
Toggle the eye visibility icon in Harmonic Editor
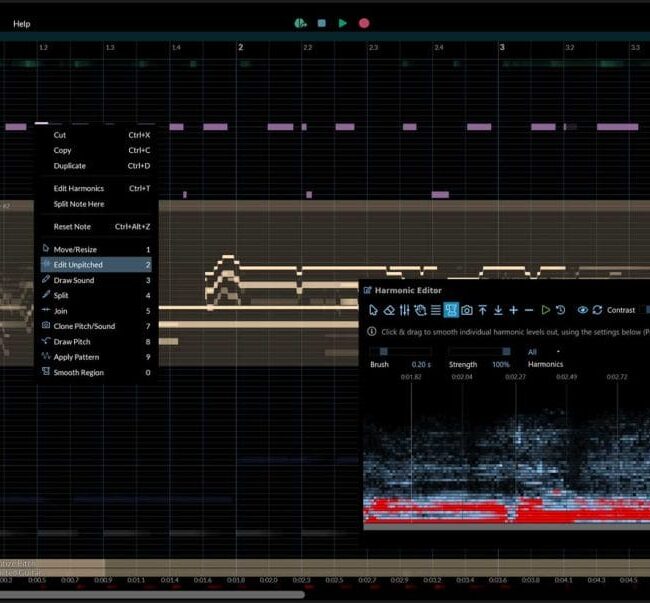coord(582,310)
